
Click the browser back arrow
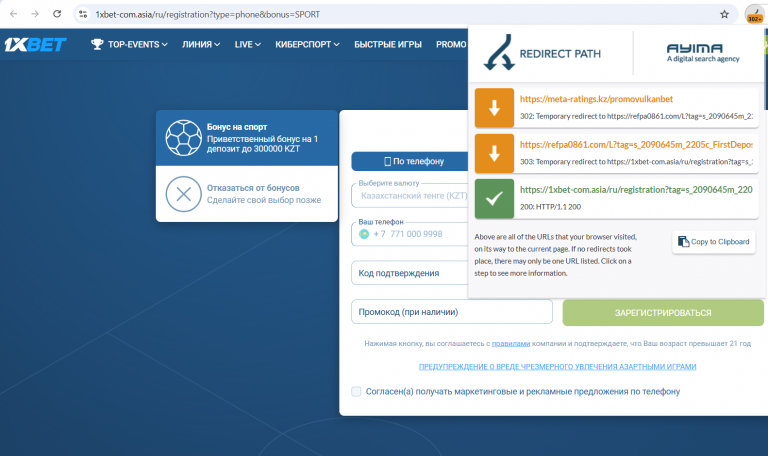13,14
